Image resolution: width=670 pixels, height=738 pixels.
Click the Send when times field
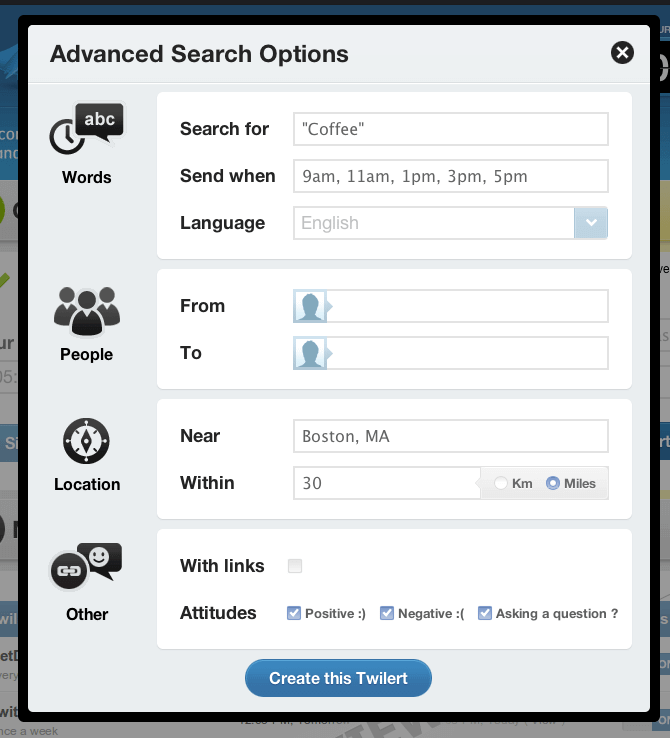click(x=451, y=176)
